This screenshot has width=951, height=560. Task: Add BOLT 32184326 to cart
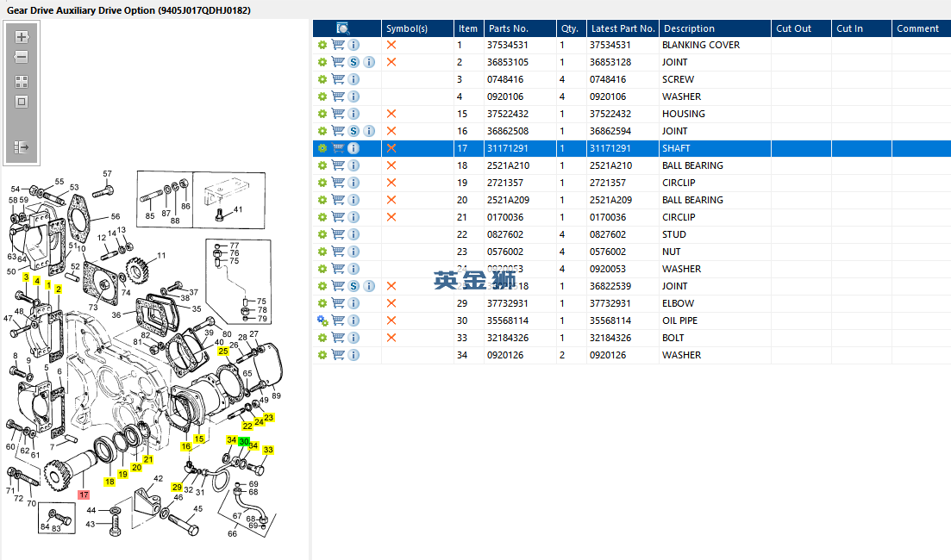pos(338,338)
